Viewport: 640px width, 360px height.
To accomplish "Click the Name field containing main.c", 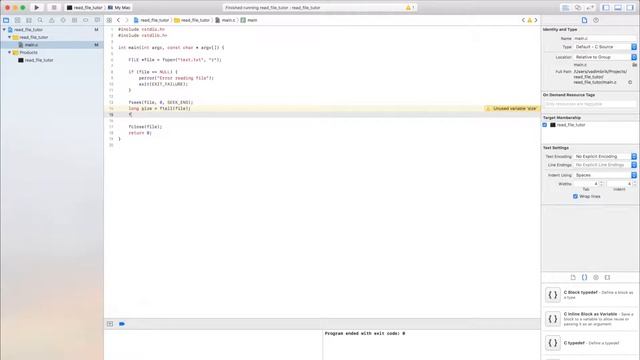I will pyautogui.click(x=605, y=38).
